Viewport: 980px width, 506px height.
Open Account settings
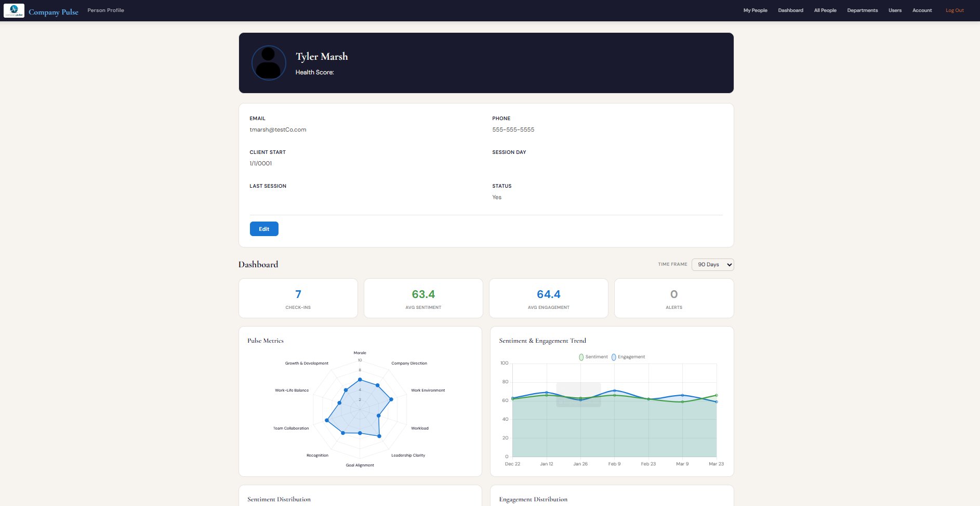pyautogui.click(x=922, y=10)
